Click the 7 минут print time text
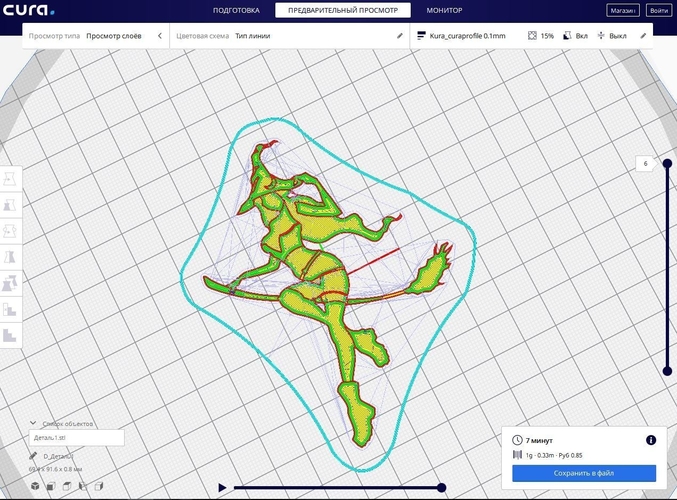The height and width of the screenshot is (500, 677). click(539, 440)
